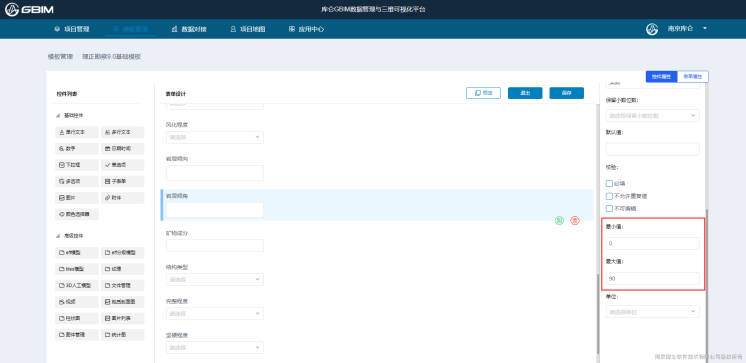The image size is (746, 363).
Task: Pick the 颜色选择器 color picker widget
Action: click(x=77, y=214)
